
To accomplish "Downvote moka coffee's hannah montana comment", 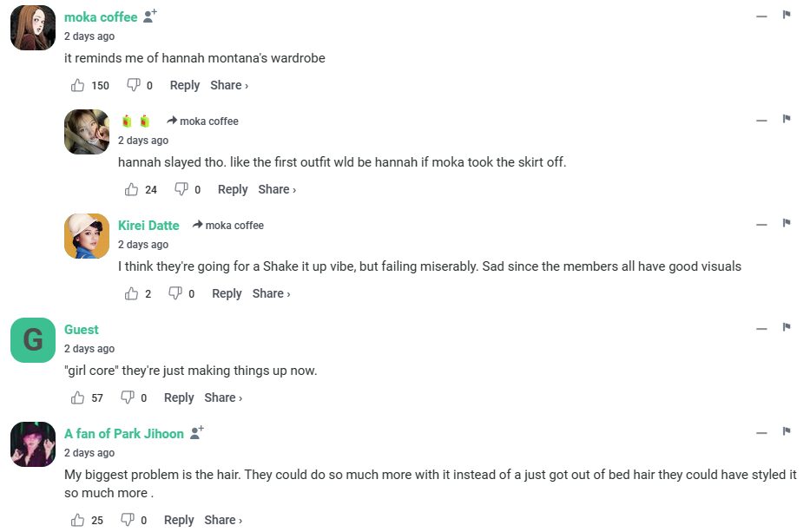I will (133, 85).
